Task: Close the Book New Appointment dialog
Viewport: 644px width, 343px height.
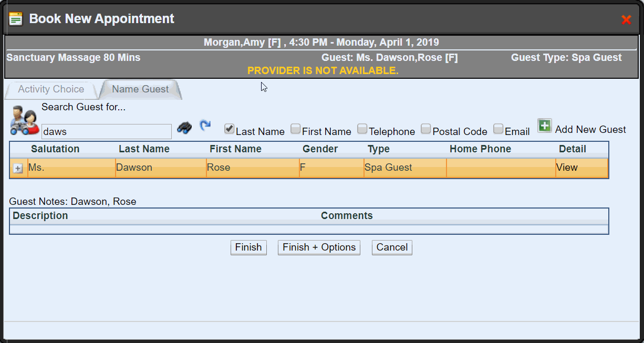Action: (626, 20)
